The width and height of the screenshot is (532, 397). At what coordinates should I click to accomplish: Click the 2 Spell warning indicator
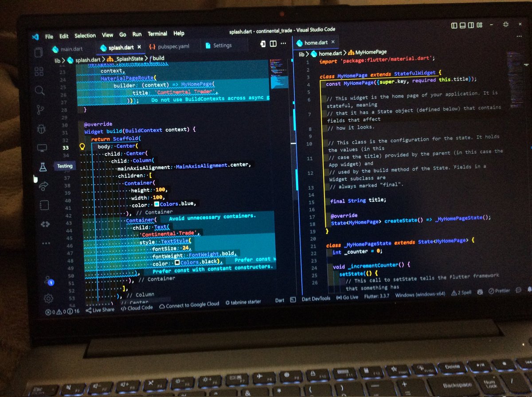coord(462,293)
